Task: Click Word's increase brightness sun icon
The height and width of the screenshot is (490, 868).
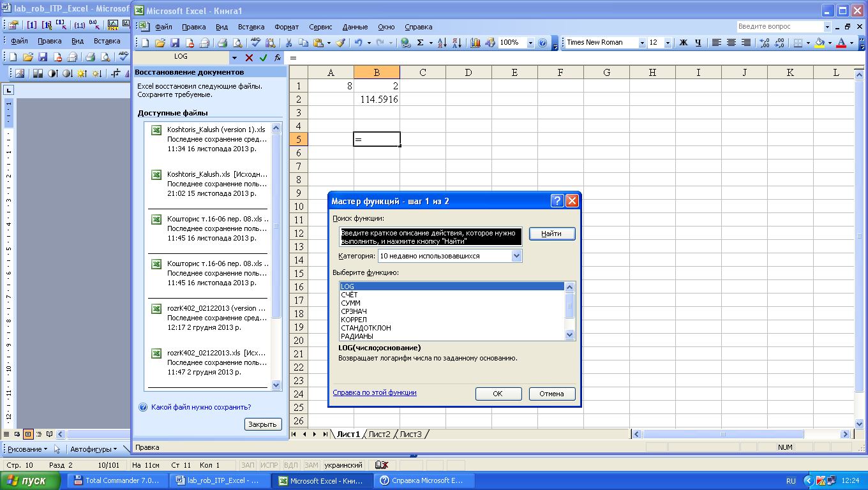Action: click(x=82, y=73)
